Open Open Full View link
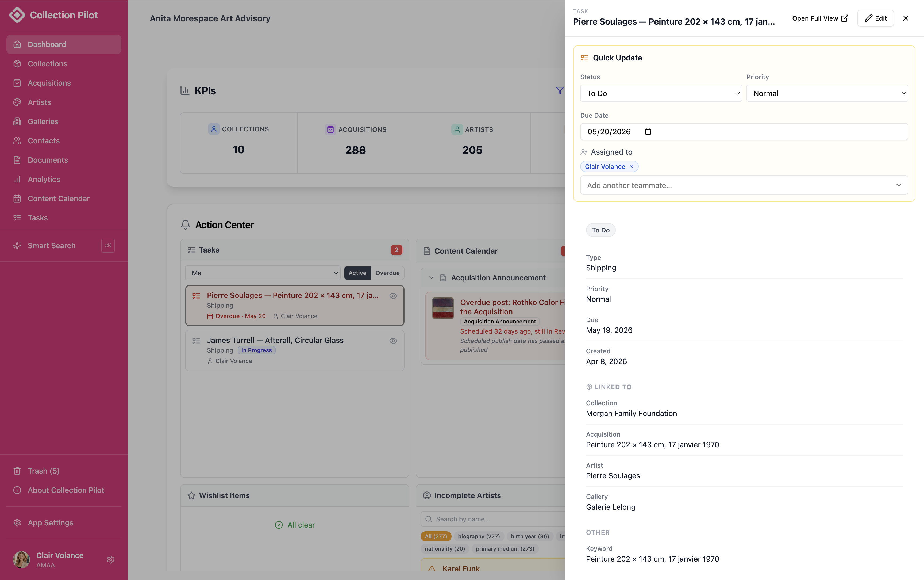Image resolution: width=924 pixels, height=580 pixels. point(820,18)
